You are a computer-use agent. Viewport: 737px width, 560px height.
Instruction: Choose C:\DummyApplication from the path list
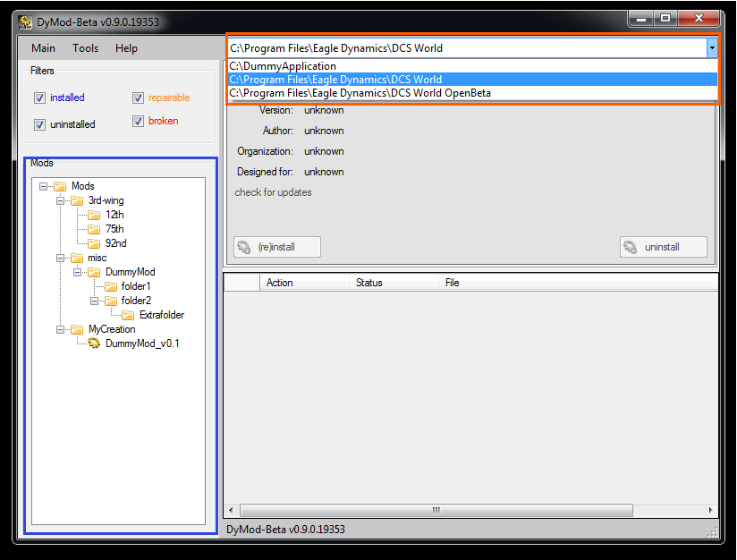[x=472, y=66]
